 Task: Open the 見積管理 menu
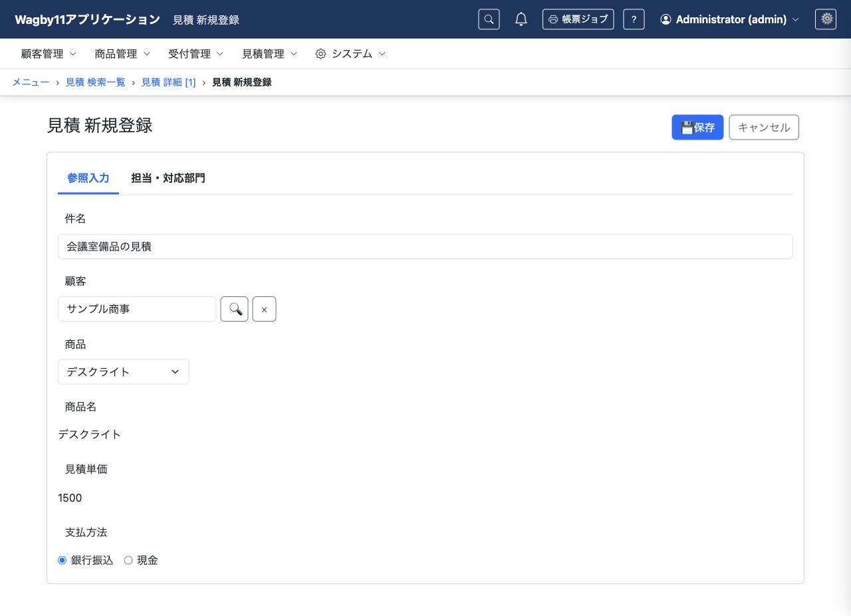pyautogui.click(x=269, y=54)
